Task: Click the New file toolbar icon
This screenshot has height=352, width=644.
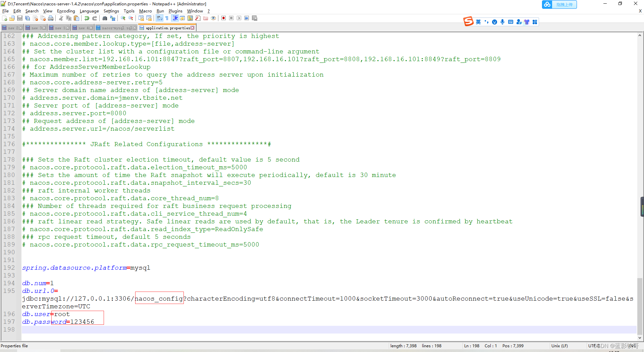Action: [x=5, y=18]
